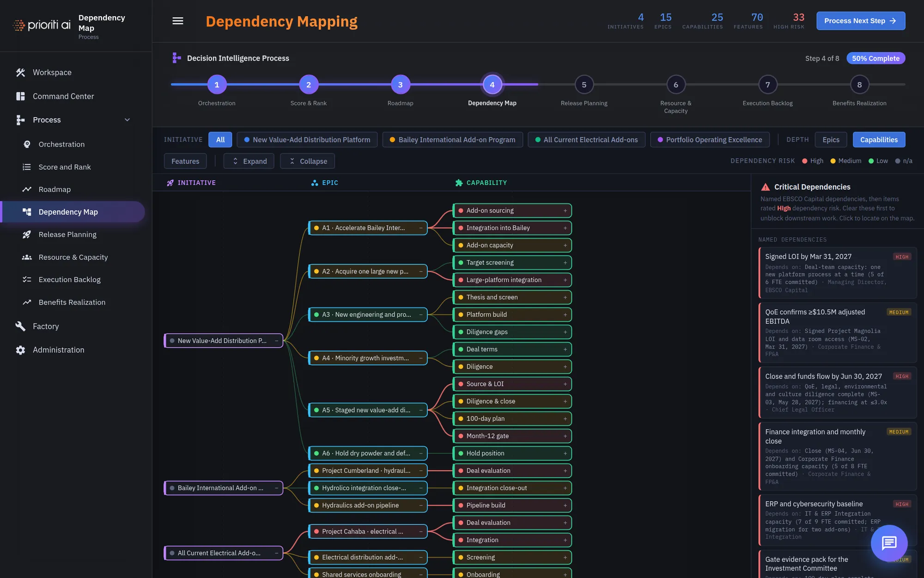Jump to step 5 Release Planning marker
This screenshot has height=578, width=924.
point(584,85)
